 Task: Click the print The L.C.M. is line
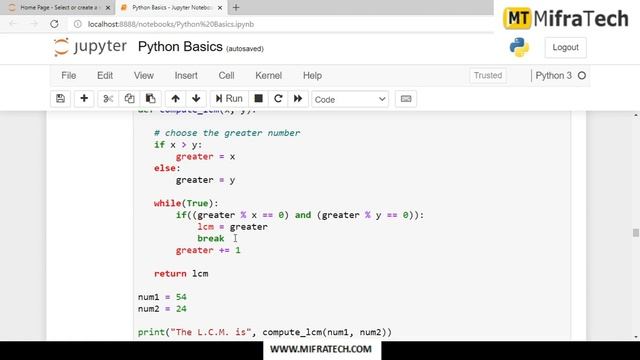pos(264,332)
